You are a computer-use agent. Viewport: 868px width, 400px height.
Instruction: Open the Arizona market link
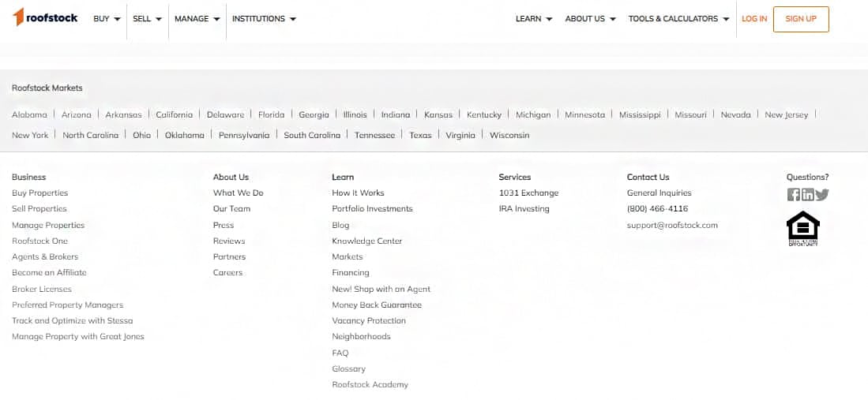coord(77,115)
